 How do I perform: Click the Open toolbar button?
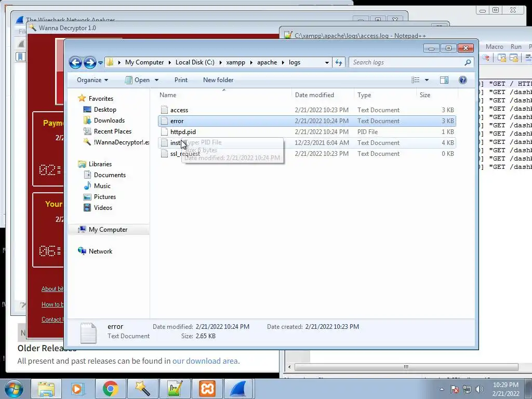point(137,80)
